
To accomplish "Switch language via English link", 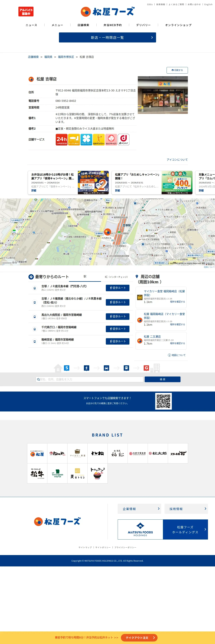I will 208,5.
